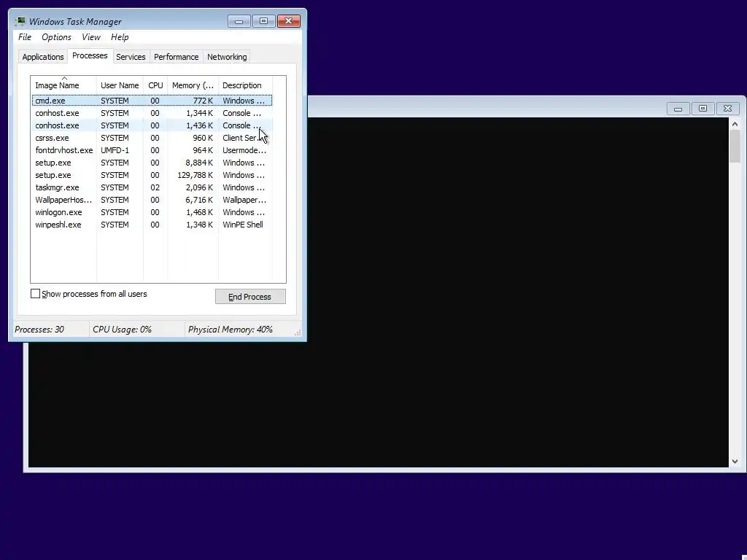Viewport: 747px width, 560px height.
Task: Select the csrss.exe process
Action: [x=152, y=138]
